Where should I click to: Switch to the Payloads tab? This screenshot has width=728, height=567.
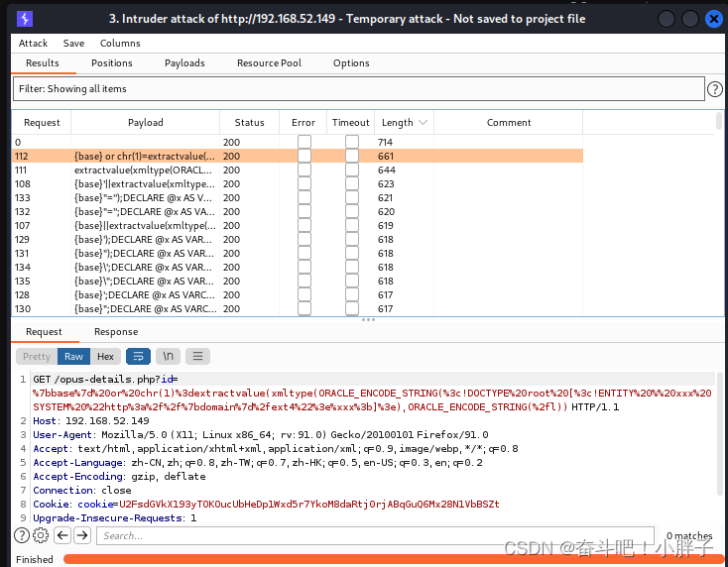click(184, 63)
